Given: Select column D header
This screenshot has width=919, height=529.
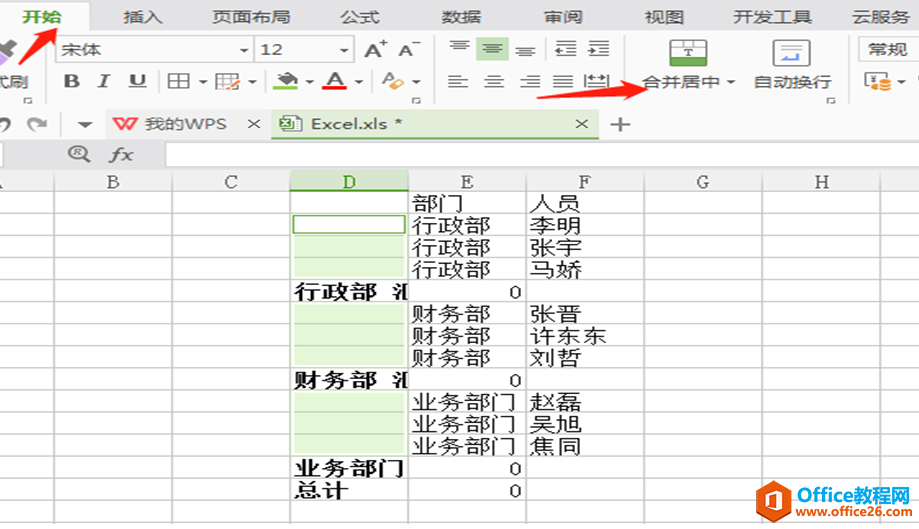Looking at the screenshot, I should [349, 181].
